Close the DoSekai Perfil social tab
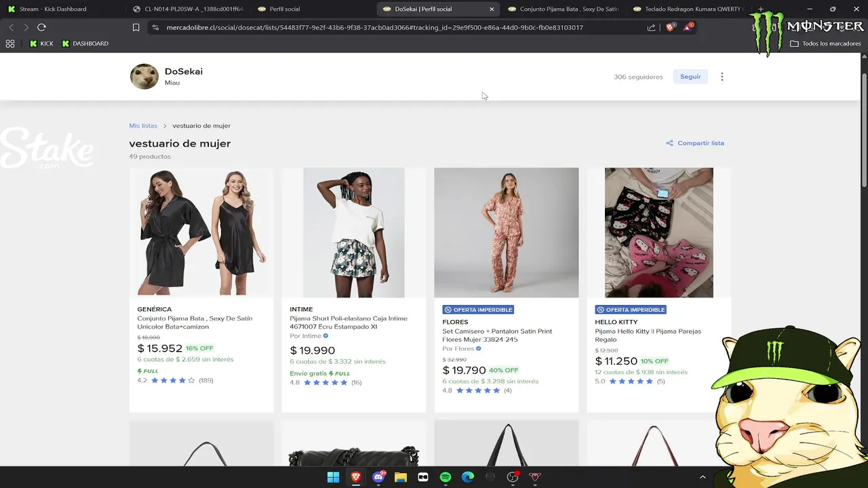The image size is (868, 488). tap(492, 9)
